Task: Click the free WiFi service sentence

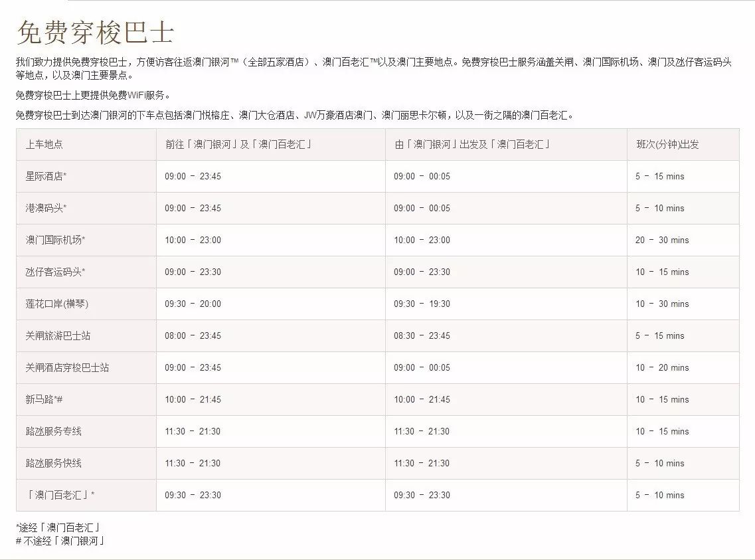Action: [x=94, y=95]
